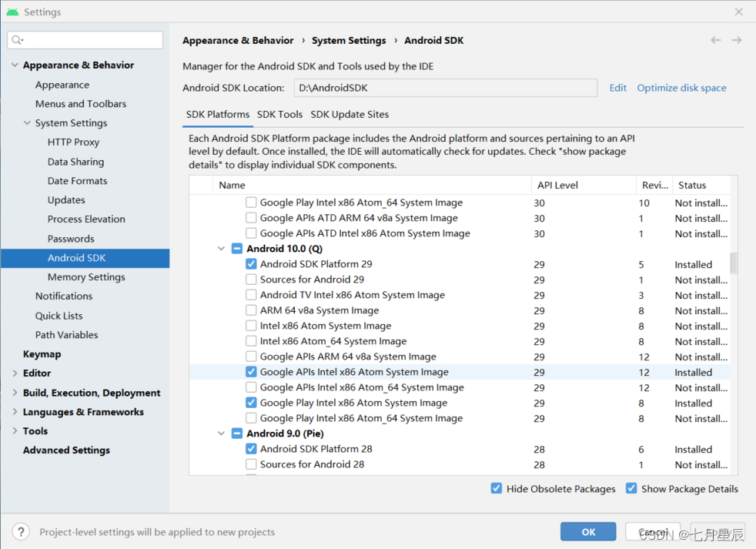Click the help question mark icon
This screenshot has width=756, height=549.
tap(22, 531)
